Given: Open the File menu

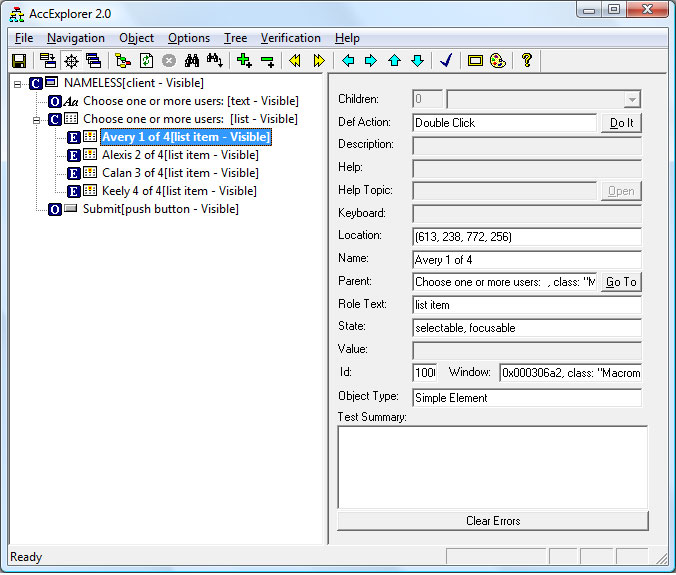Looking at the screenshot, I should coord(24,38).
